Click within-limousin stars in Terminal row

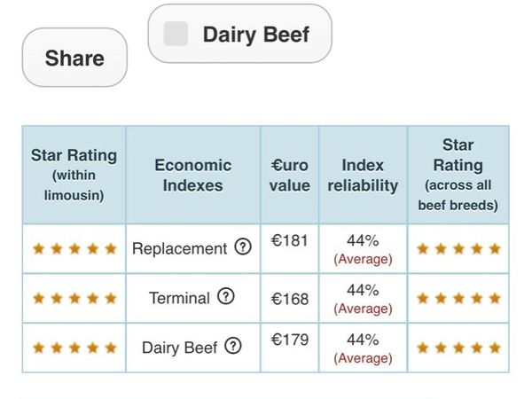pyautogui.click(x=74, y=299)
